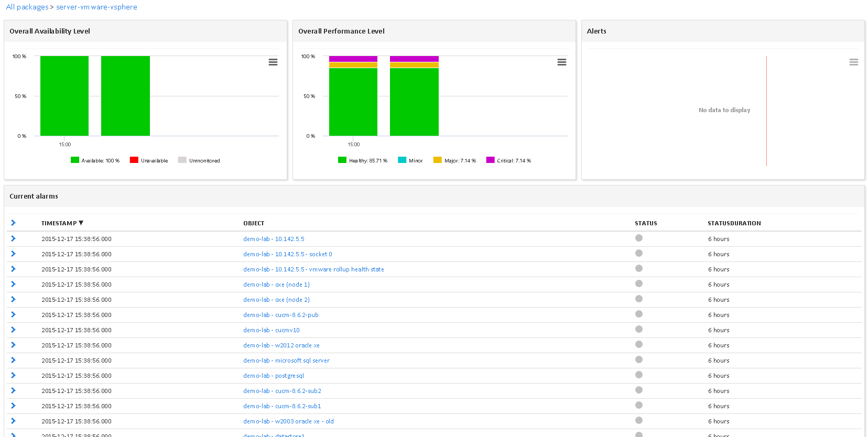868x437 pixels.
Task: Sort alarms by STATUSDURATION column
Action: pyautogui.click(x=734, y=223)
